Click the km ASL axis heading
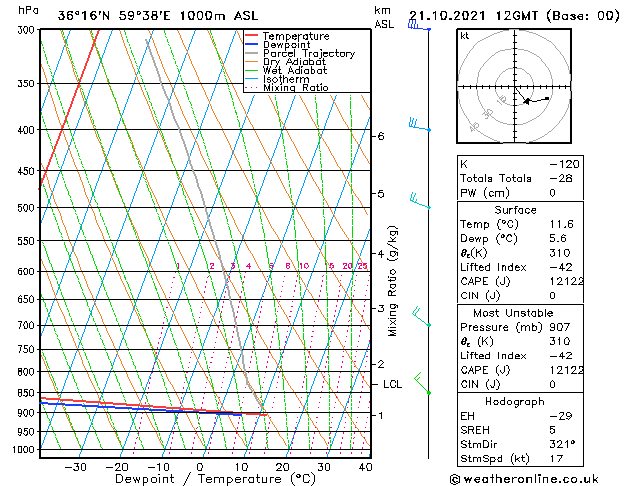Image resolution: width=629 pixels, height=486 pixels. [x=384, y=17]
